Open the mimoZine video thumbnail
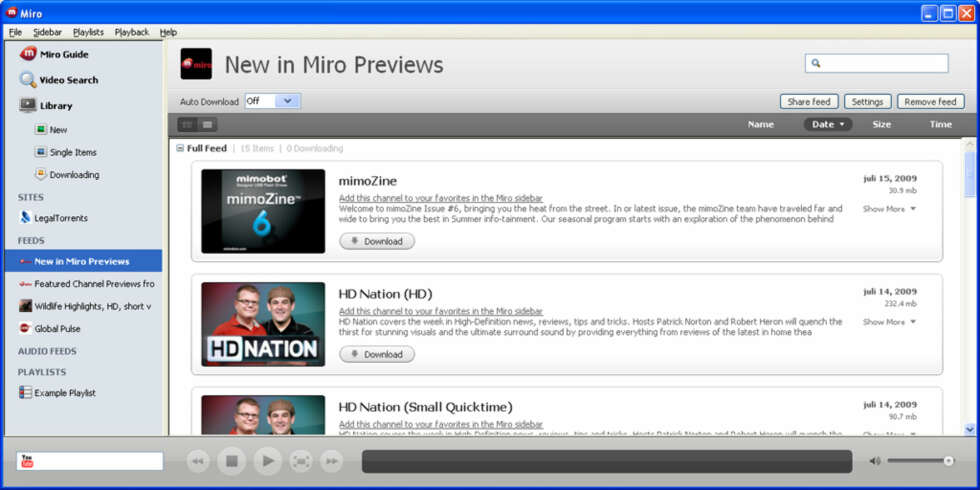The image size is (980, 490). click(x=263, y=211)
